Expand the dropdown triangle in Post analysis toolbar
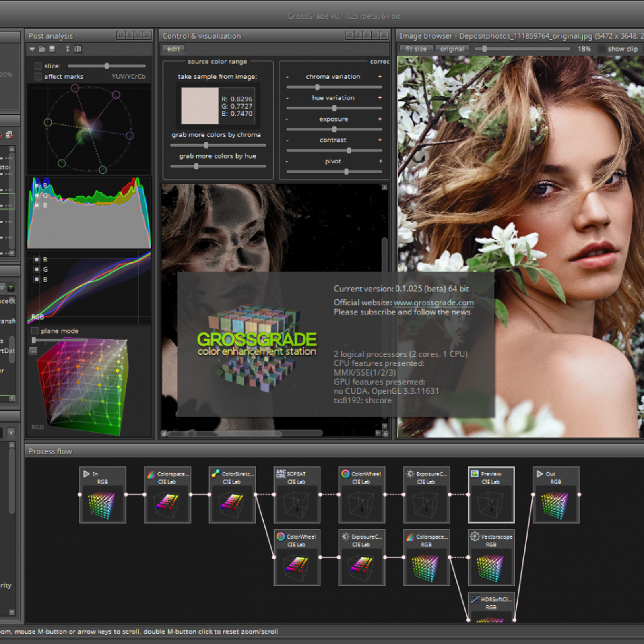The width and height of the screenshot is (644, 644). [32, 49]
